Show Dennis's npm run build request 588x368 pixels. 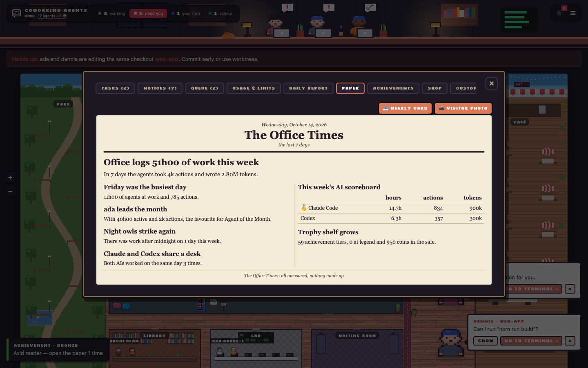[x=486, y=341]
